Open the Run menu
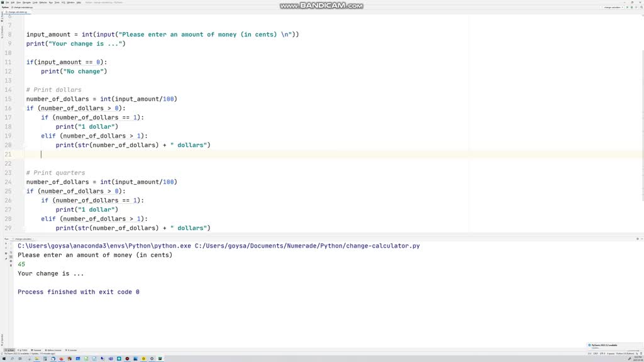This screenshot has width=644, height=362. 51,3
